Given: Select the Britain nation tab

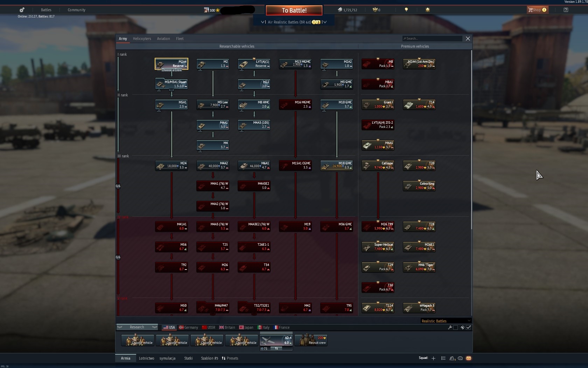Looking at the screenshot, I should pyautogui.click(x=227, y=327).
